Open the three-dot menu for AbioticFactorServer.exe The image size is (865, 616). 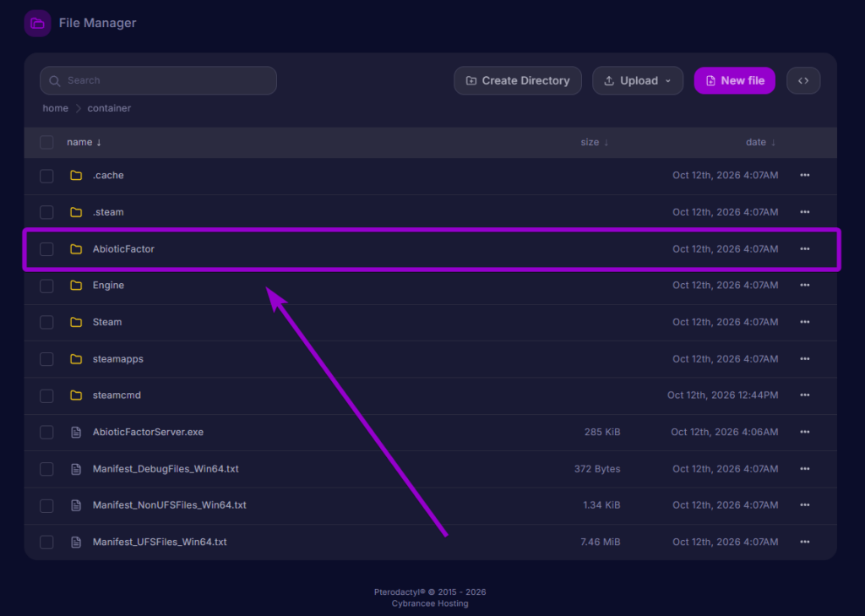805,432
